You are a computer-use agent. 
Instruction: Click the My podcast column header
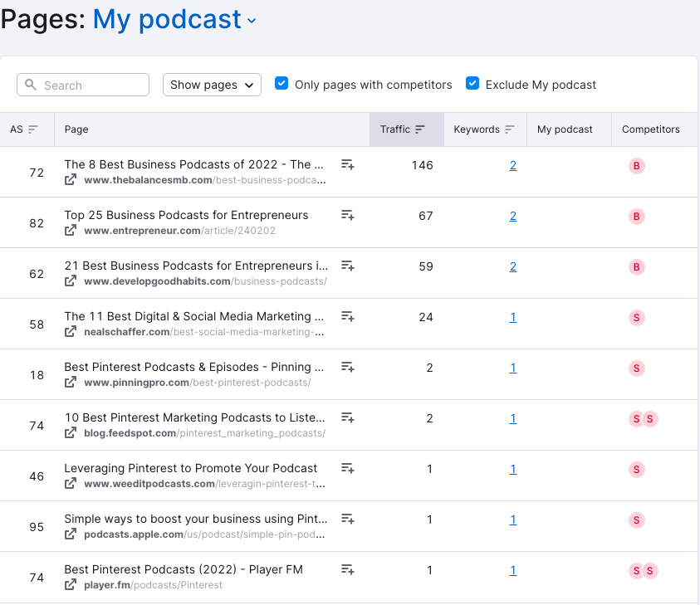565,129
